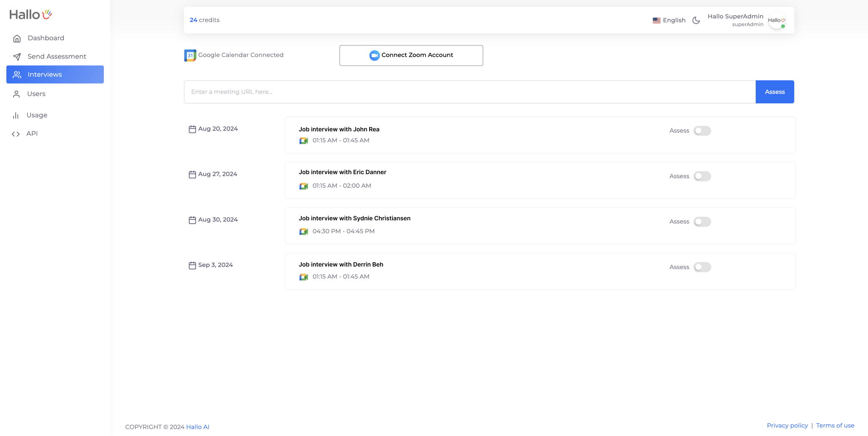The width and height of the screenshot is (868, 436).
Task: Open the Usage section in sidebar
Action: click(x=37, y=115)
